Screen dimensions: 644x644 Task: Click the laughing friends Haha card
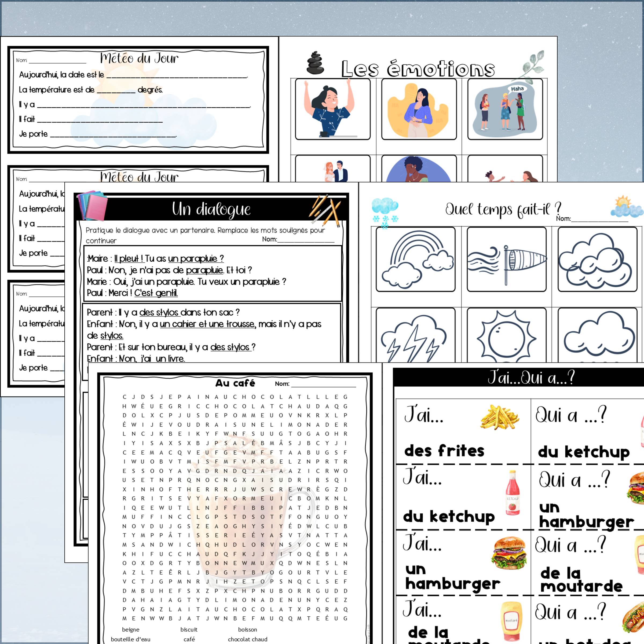click(505, 109)
